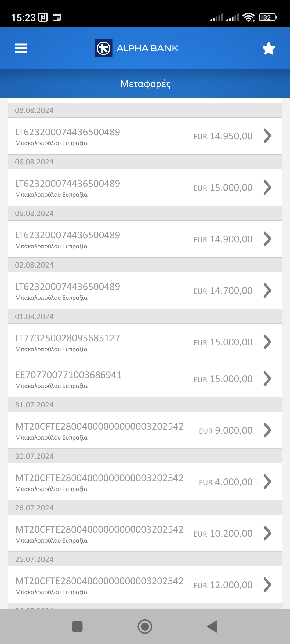Screen dimensions: 290x644
Task: Select the Μεταφορές header tab
Action: coord(145,84)
